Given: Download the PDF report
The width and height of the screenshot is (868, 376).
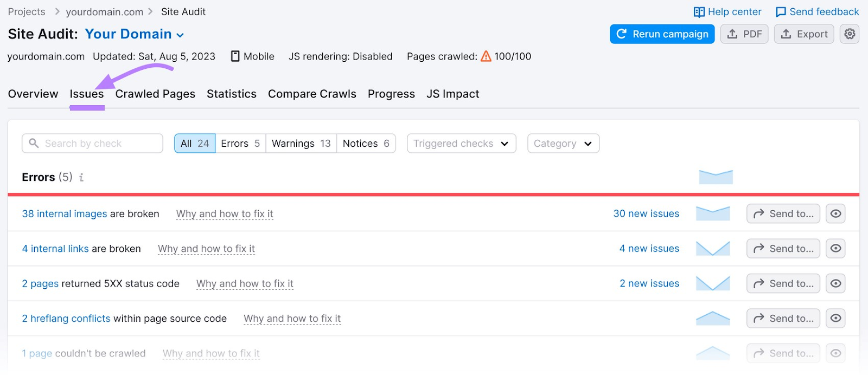Looking at the screenshot, I should click(x=744, y=34).
